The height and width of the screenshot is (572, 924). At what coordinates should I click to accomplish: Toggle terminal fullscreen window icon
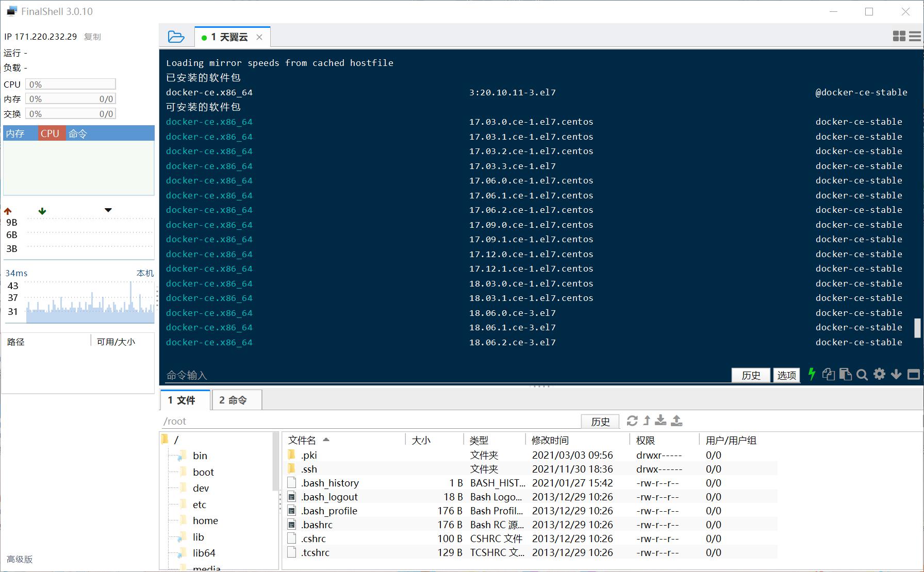click(x=914, y=375)
